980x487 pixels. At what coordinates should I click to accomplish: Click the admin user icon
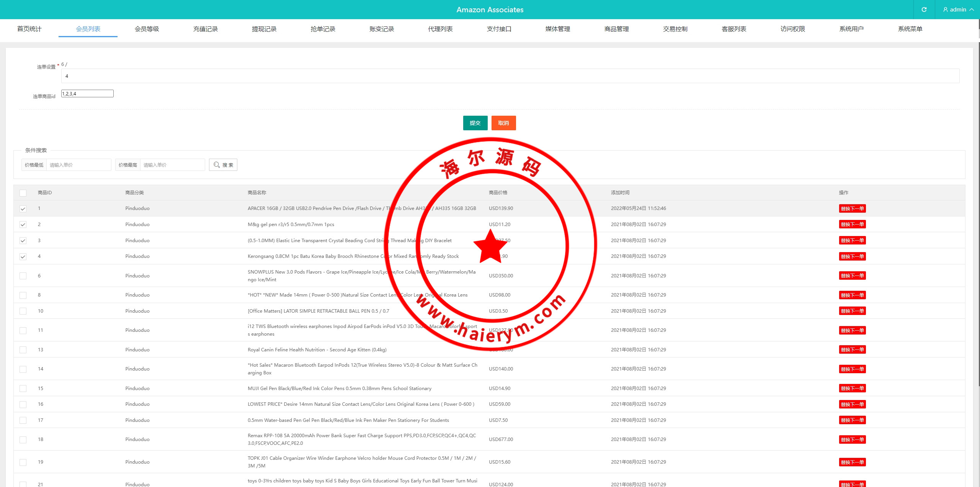[946, 10]
